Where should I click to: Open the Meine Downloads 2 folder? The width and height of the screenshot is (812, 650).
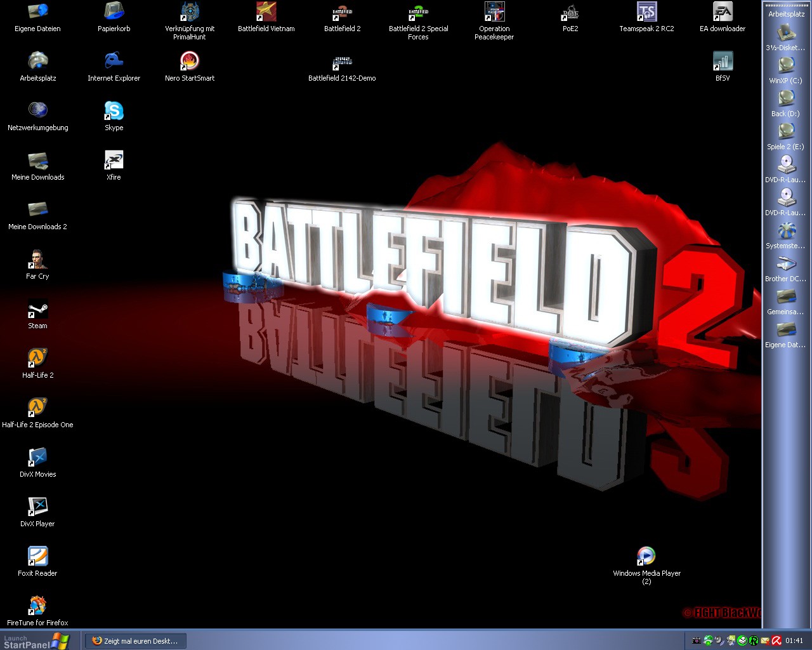point(37,209)
